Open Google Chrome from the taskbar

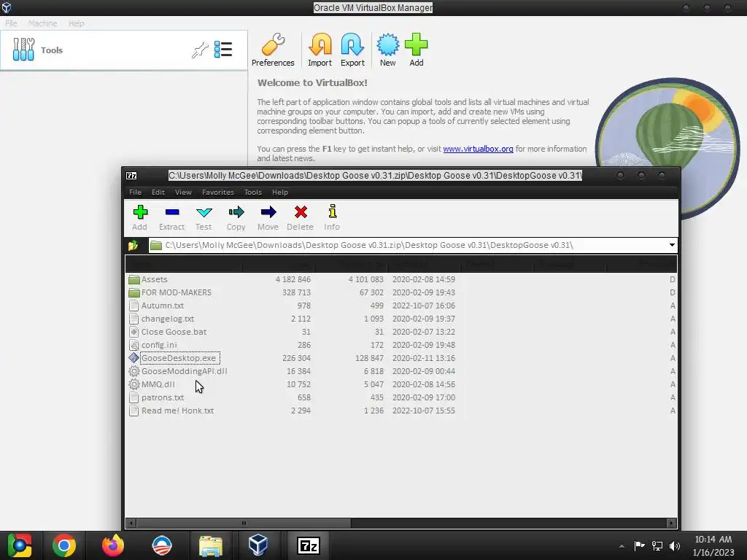[64, 545]
